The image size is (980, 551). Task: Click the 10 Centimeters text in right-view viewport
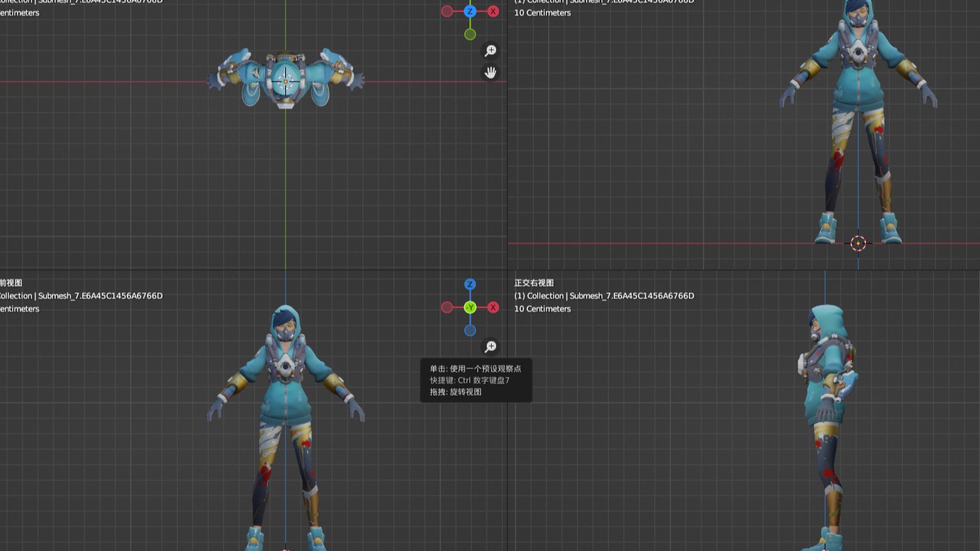(542, 309)
